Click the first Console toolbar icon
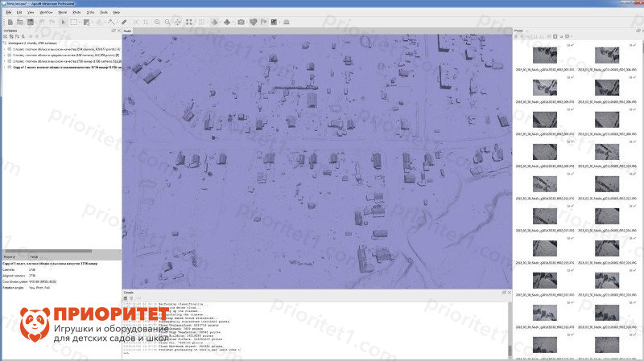 point(126,298)
